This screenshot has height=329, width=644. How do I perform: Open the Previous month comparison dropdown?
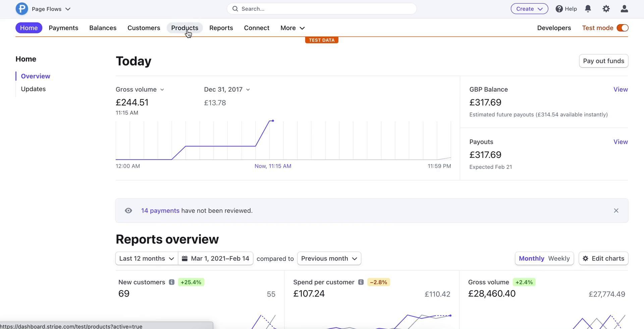coord(329,258)
